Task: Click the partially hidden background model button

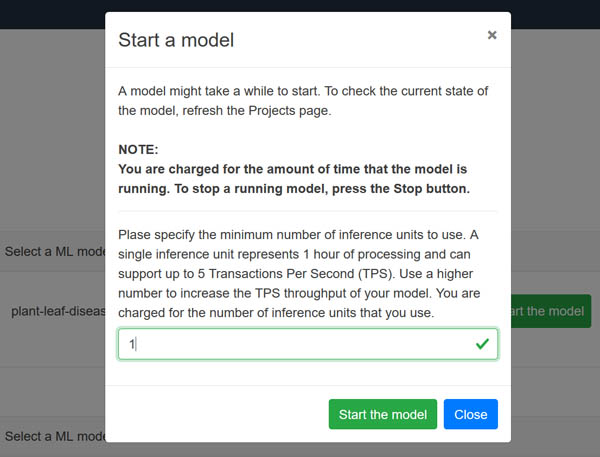Action: point(551,311)
